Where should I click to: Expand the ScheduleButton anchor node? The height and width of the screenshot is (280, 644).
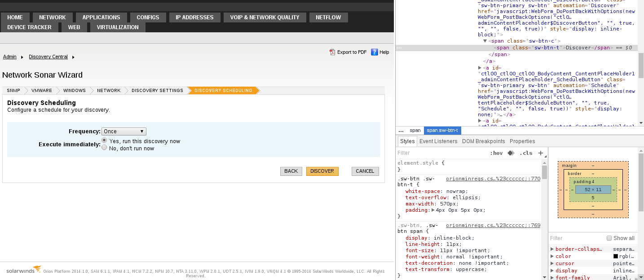point(480,68)
